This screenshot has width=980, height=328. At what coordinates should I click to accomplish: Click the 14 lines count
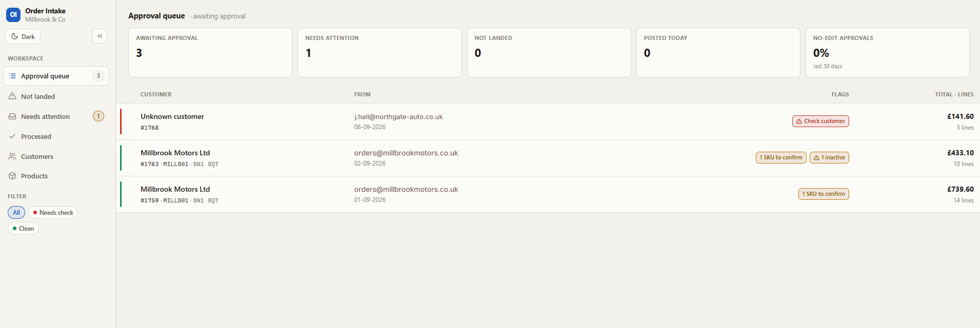[964, 200]
